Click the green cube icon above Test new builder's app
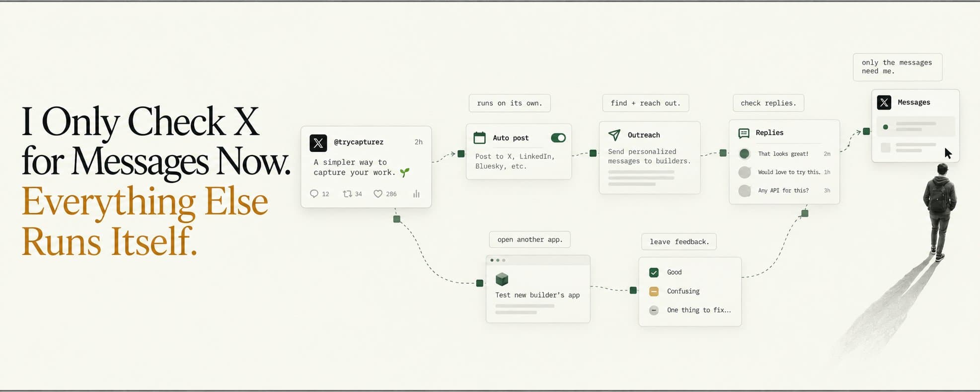Viewport: 980px width, 392px height. coord(502,279)
